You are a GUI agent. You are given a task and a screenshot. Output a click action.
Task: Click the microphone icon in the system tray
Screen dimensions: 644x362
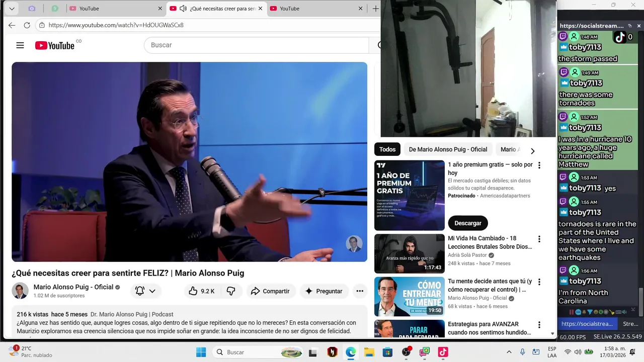pyautogui.click(x=523, y=352)
